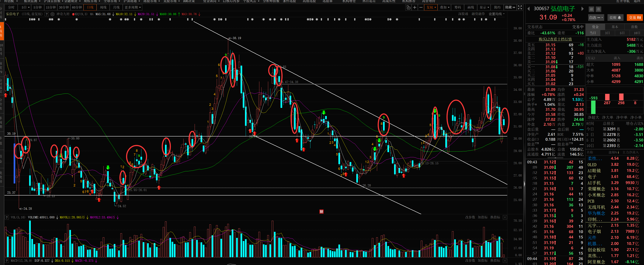Screen dimensions: 644x265
Task: Click the question mark help icon
Action: pyautogui.click(x=46, y=14)
